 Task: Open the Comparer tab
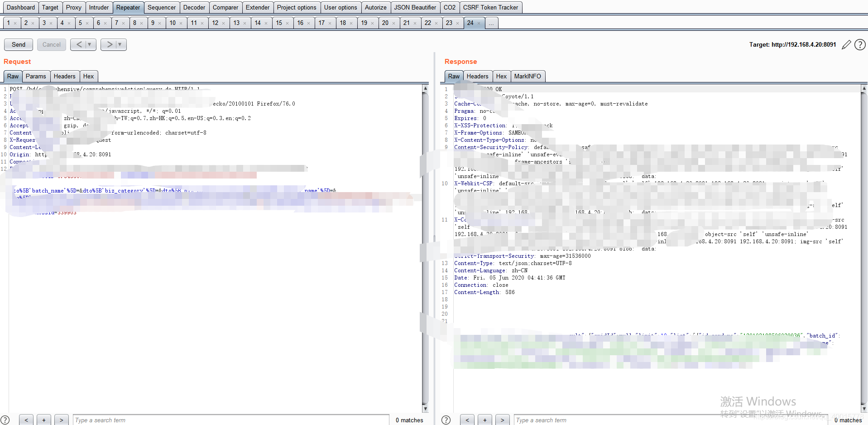click(225, 7)
